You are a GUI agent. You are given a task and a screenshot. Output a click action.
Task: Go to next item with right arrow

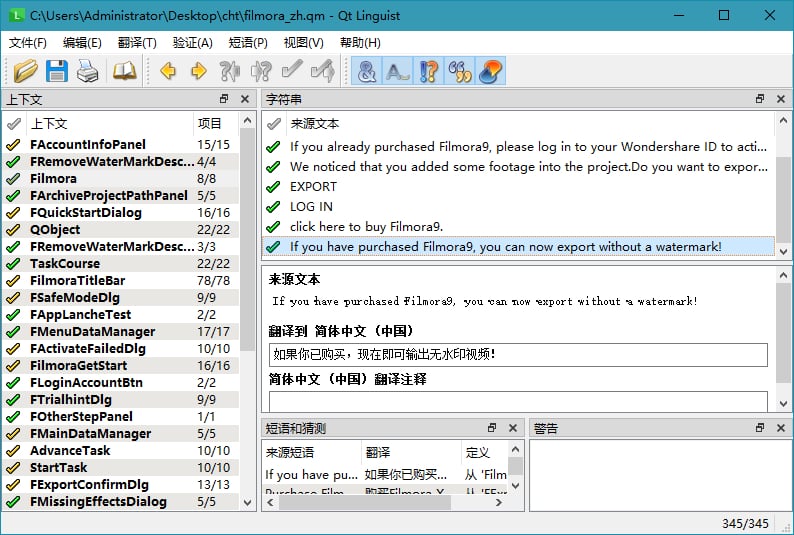tap(198, 71)
